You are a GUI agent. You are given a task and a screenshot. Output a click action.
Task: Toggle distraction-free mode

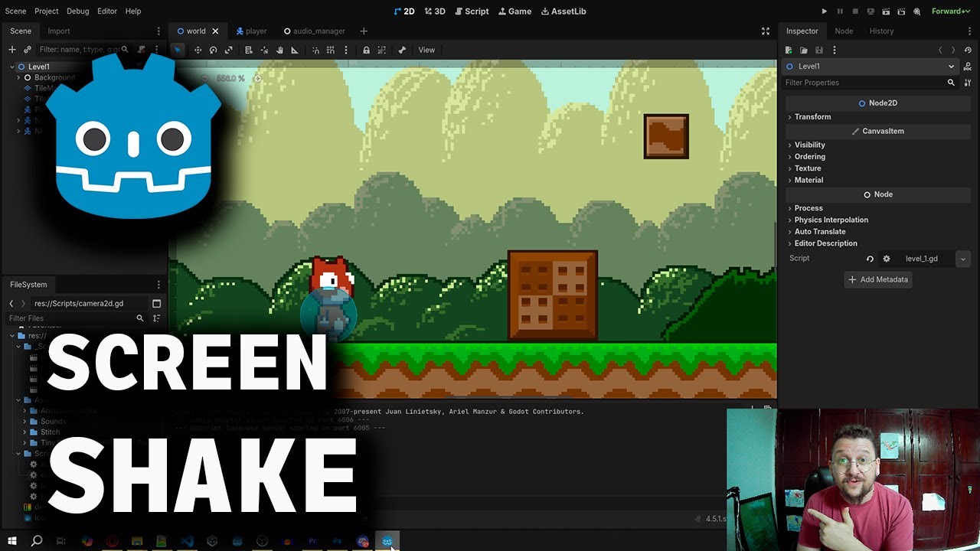click(765, 31)
